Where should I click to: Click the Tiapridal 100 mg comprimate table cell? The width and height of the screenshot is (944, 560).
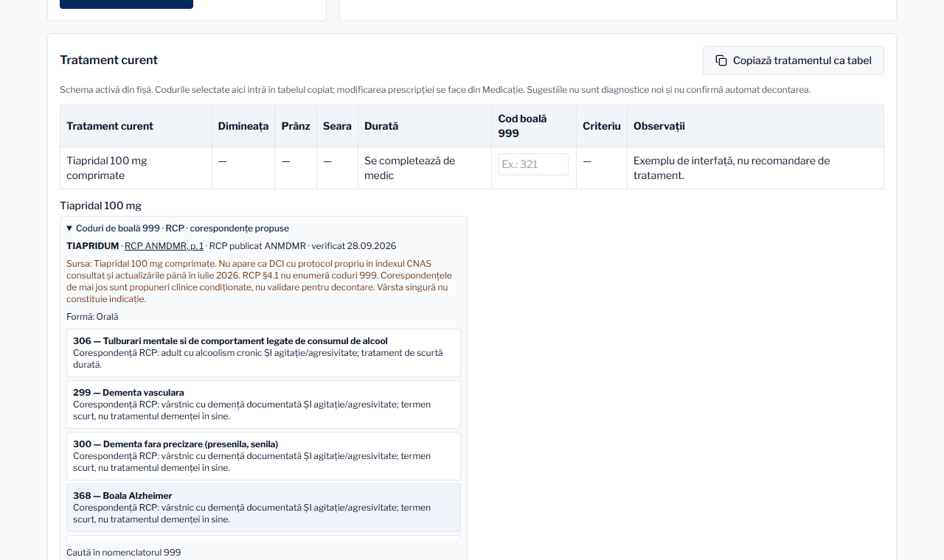click(x=136, y=168)
